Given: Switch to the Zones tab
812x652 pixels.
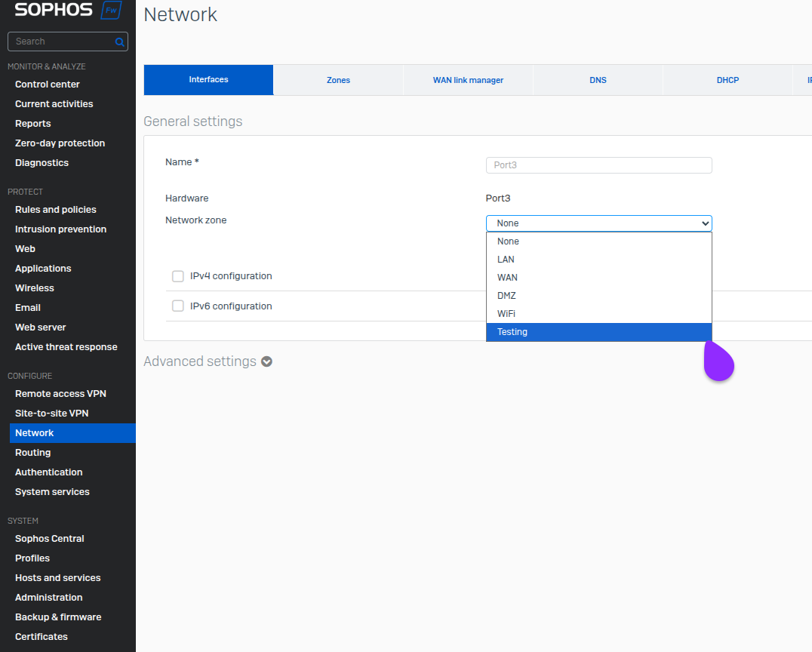Looking at the screenshot, I should 338,80.
